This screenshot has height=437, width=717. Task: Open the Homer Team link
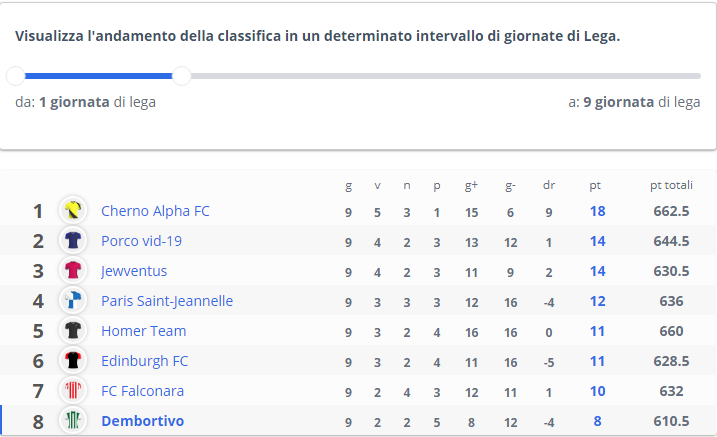tap(144, 331)
